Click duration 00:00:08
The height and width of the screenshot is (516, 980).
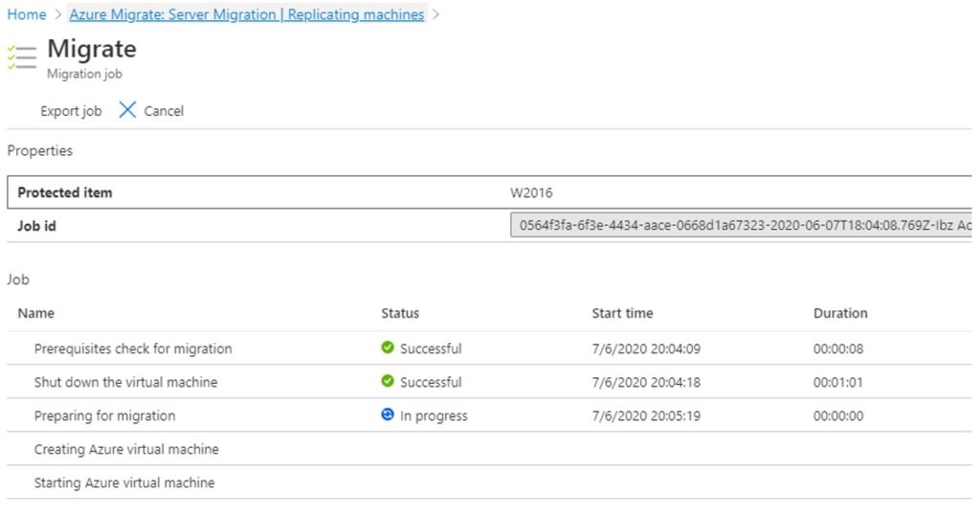(x=838, y=348)
